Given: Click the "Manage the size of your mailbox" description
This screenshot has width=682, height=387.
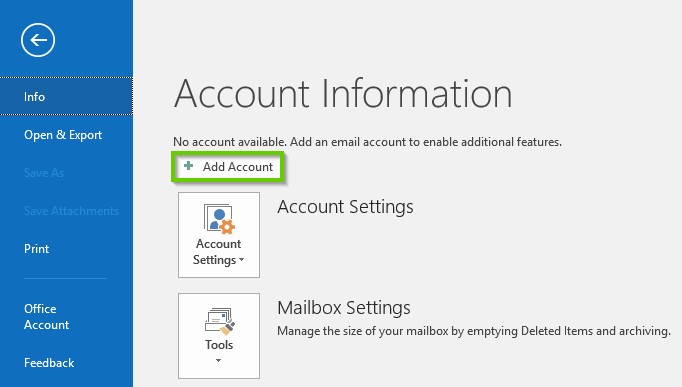Looking at the screenshot, I should coord(474,331).
